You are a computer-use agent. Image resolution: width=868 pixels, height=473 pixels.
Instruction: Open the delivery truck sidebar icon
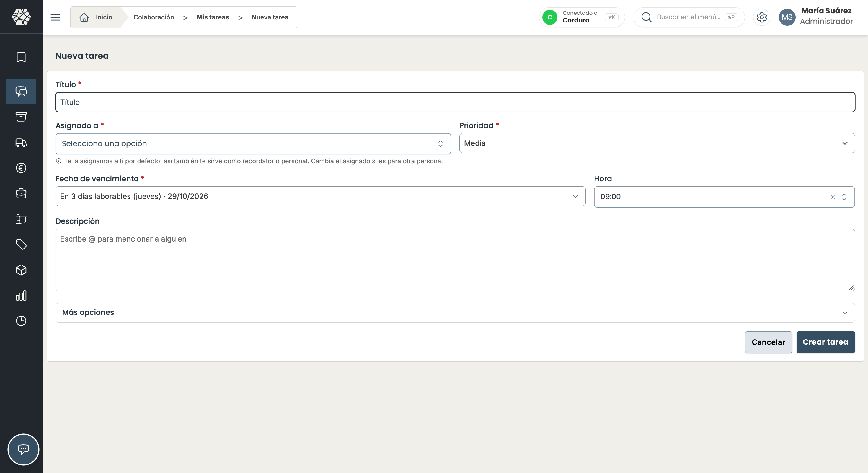pos(21,143)
